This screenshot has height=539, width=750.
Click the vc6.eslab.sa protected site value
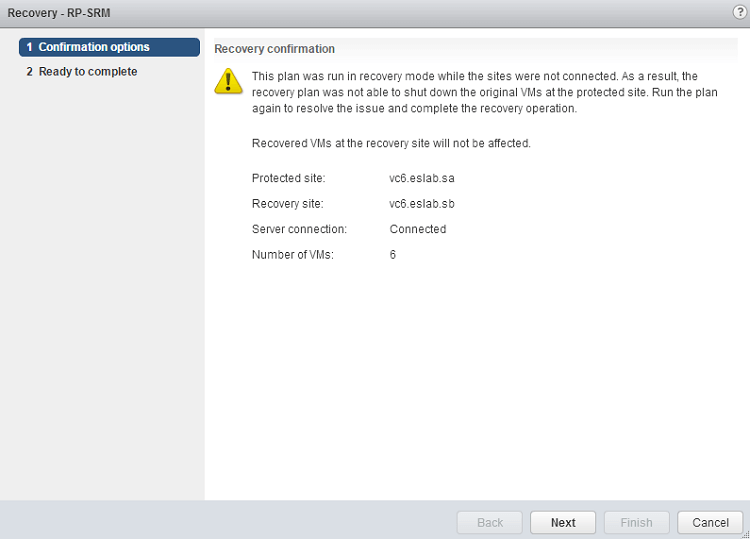(x=422, y=178)
